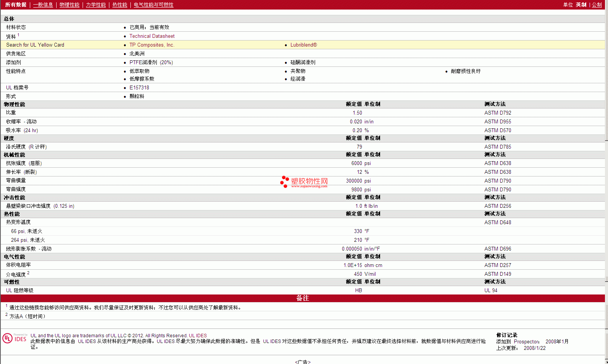Screen dimensions: 608x364
Task: Click ASTM D790 in the 弯曲强度 row
Action: tap(498, 190)
